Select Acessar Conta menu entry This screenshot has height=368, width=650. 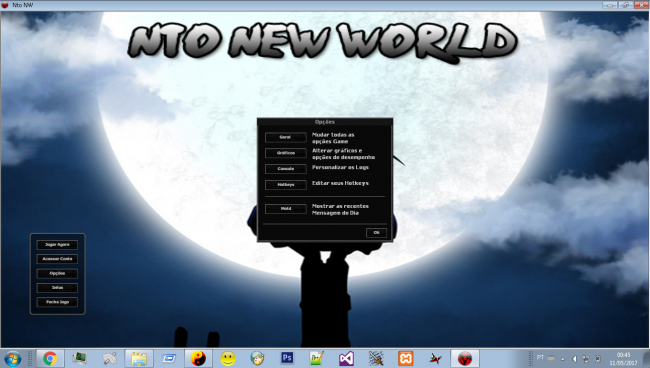[x=57, y=259]
